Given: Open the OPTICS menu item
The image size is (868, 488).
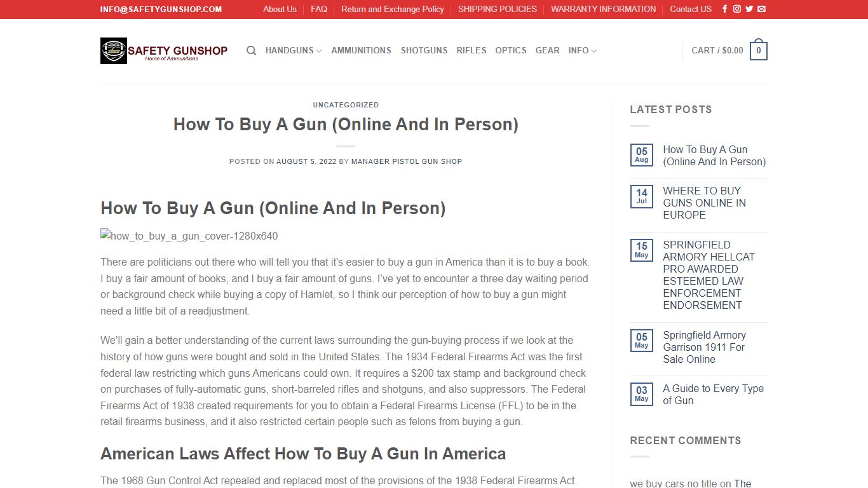Looking at the screenshot, I should click(511, 50).
